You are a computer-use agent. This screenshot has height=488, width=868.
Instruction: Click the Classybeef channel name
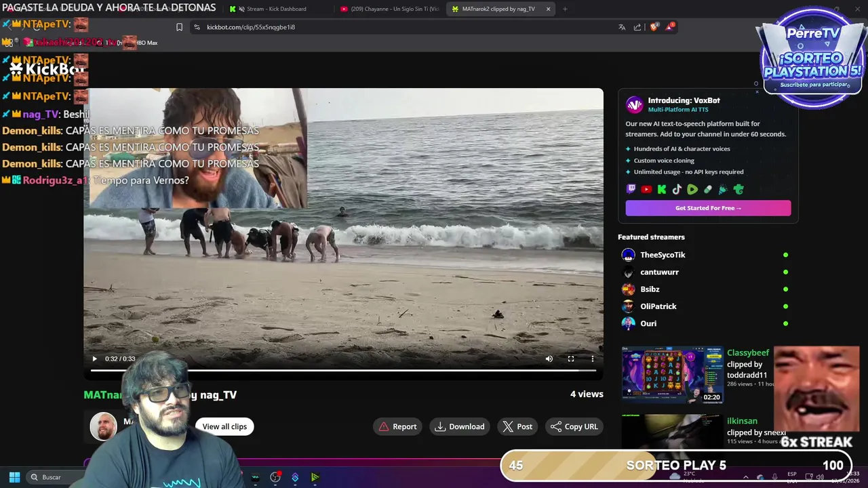748,352
